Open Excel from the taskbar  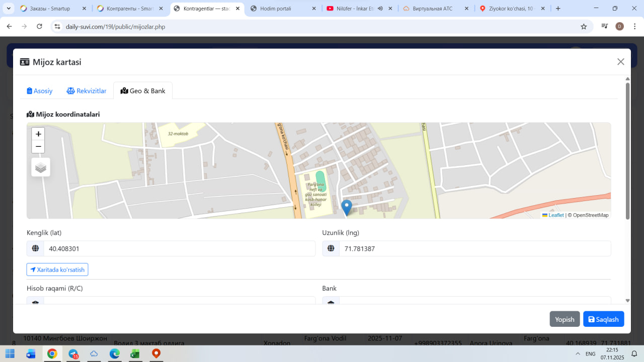(135, 354)
